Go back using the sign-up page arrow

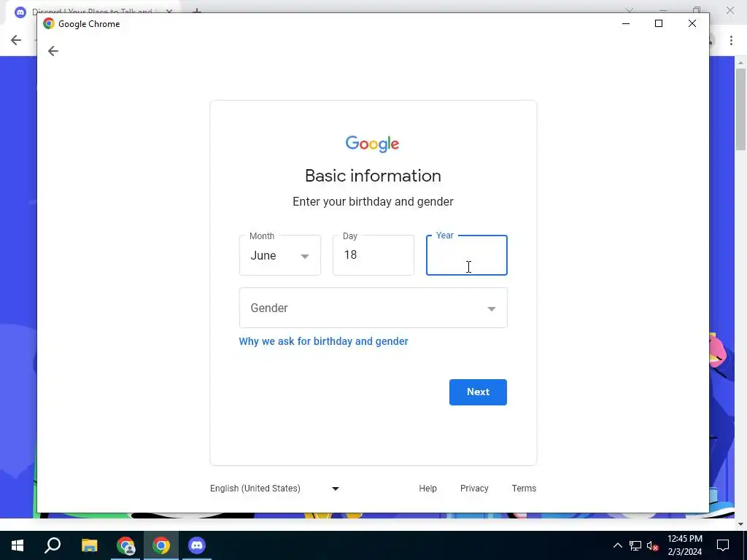(x=53, y=51)
